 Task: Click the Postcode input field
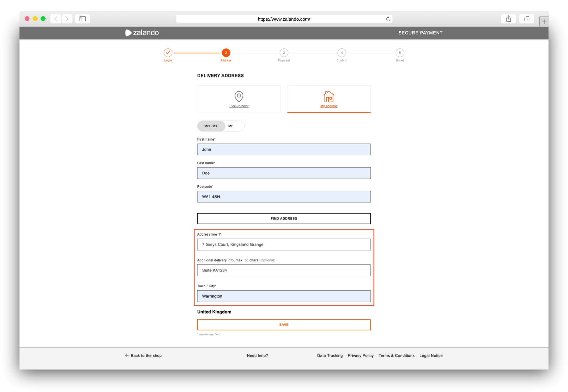pos(284,197)
